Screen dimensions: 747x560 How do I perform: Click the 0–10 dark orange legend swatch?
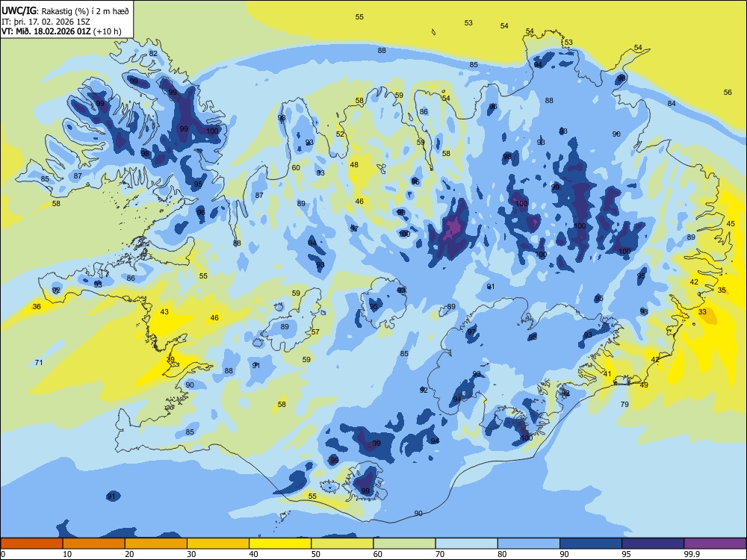point(31,544)
